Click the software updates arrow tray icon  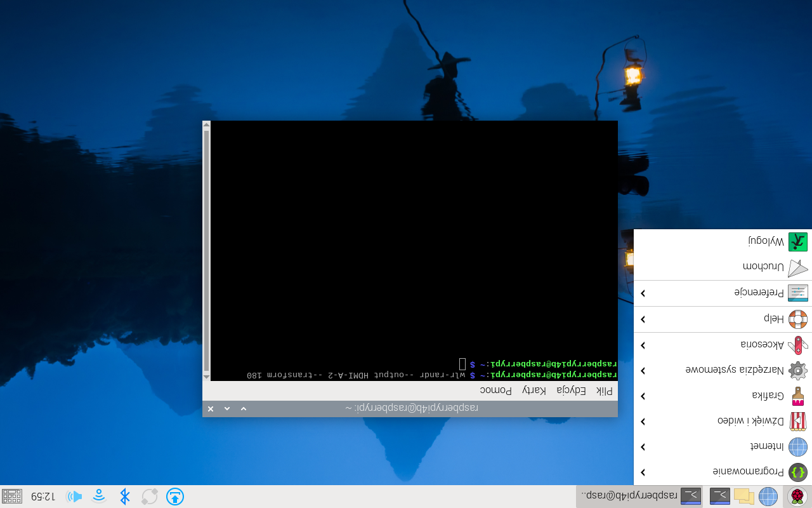174,496
